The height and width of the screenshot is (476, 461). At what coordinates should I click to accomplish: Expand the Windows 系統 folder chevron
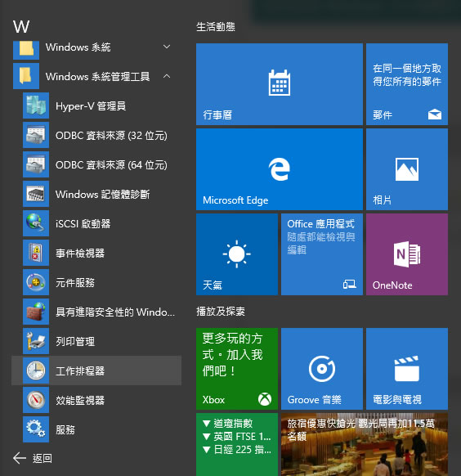click(x=167, y=47)
